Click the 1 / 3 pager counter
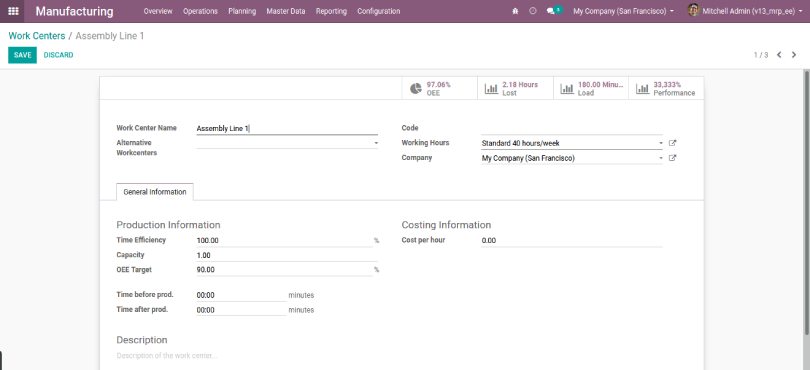This screenshot has height=370, width=810. click(760, 55)
